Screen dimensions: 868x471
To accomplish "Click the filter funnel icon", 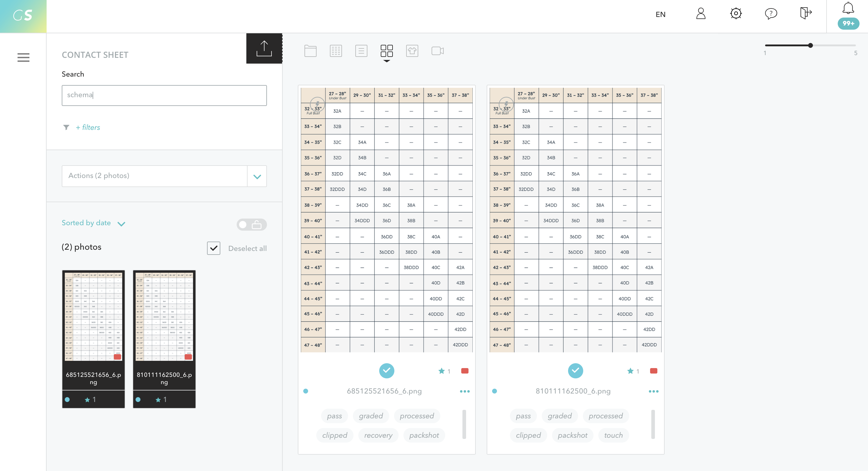I will click(x=66, y=127).
